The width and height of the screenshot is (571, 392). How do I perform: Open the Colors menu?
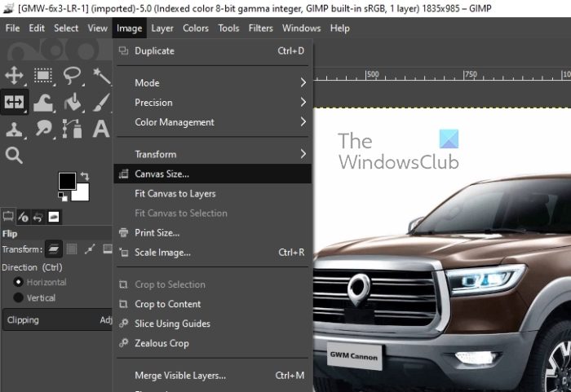(x=196, y=28)
